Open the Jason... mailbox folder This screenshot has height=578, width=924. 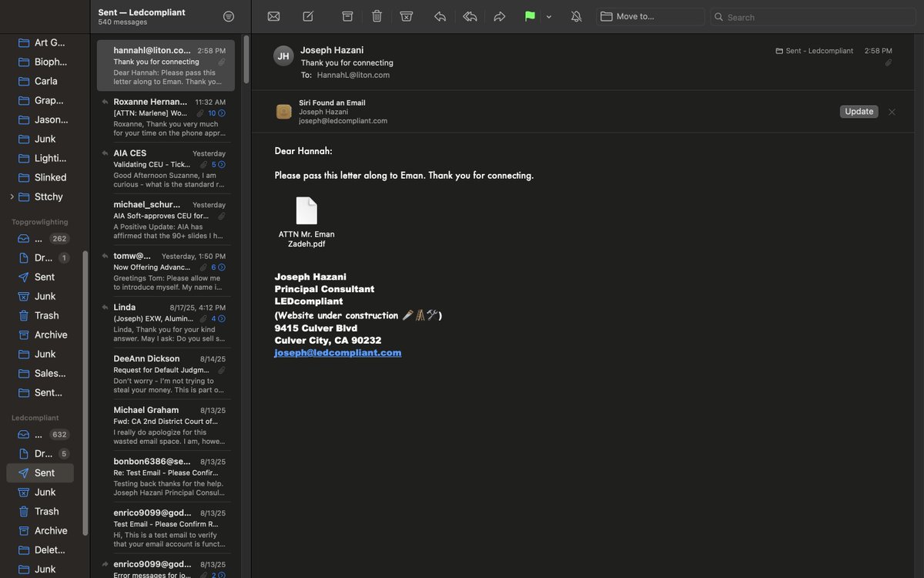(x=43, y=119)
